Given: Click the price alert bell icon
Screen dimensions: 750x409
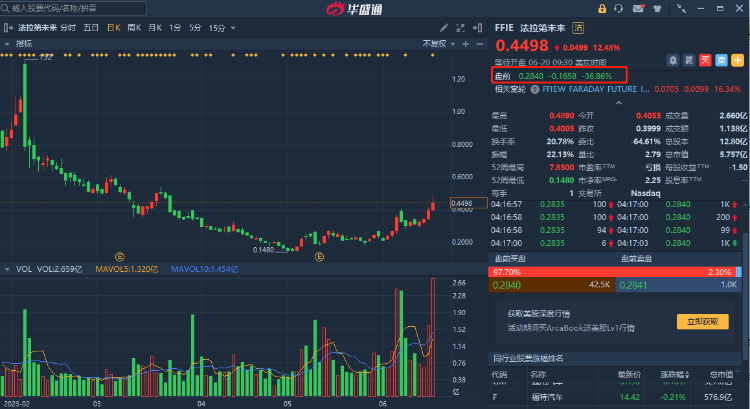Looking at the screenshot, I should tap(673, 60).
